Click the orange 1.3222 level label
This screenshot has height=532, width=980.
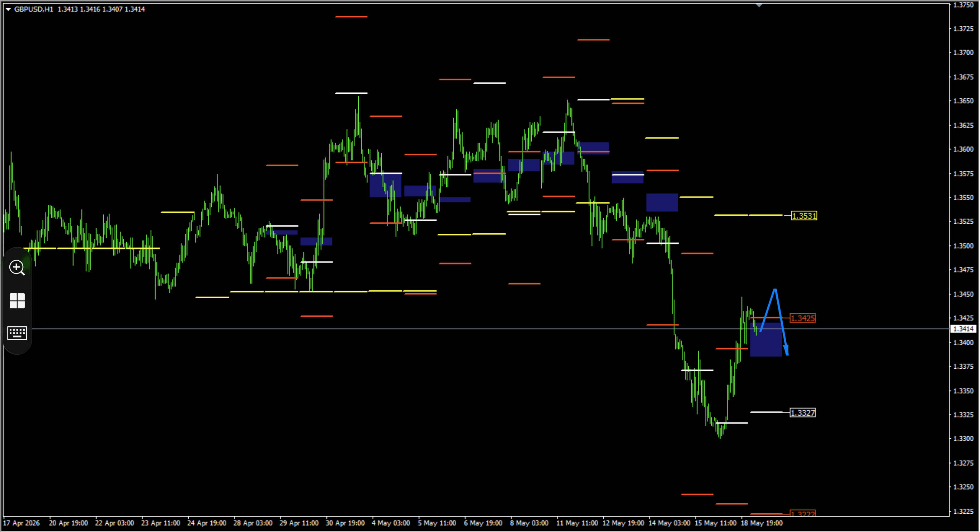pos(803,513)
